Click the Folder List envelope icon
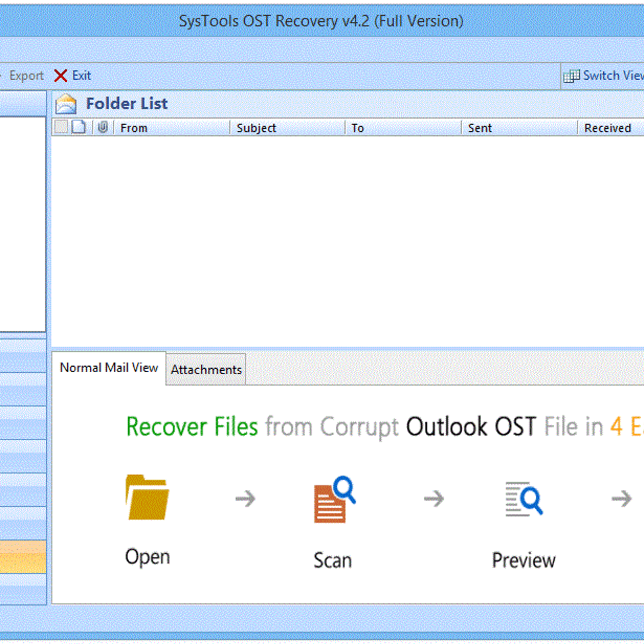Screen dimensions: 644x644 coord(66,104)
